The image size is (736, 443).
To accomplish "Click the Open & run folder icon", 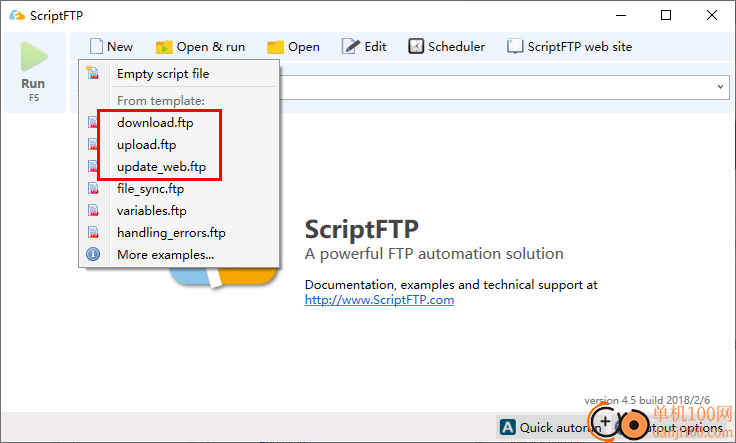I will 164,47.
